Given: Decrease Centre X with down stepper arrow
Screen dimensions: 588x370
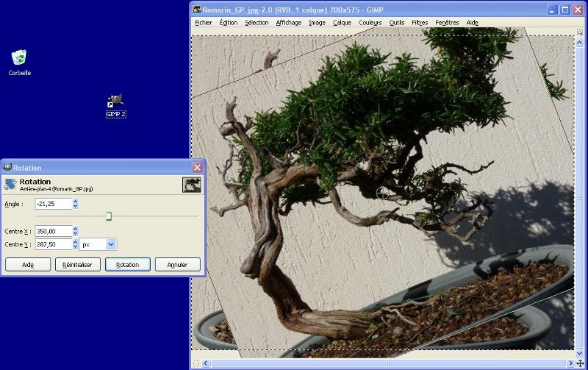Looking at the screenshot, I should [x=76, y=234].
